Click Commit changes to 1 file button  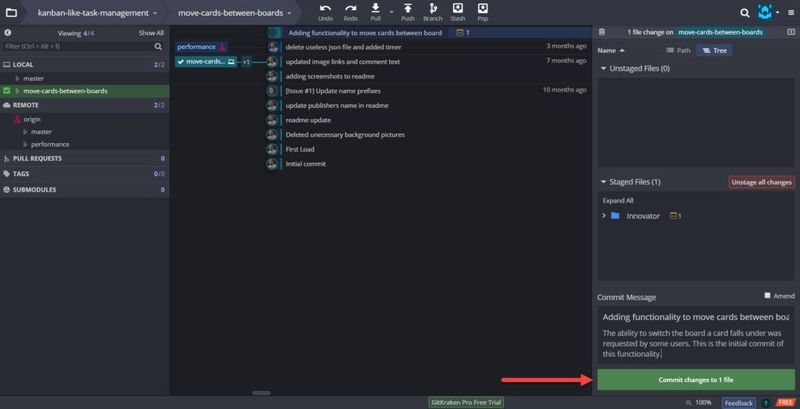tap(696, 381)
